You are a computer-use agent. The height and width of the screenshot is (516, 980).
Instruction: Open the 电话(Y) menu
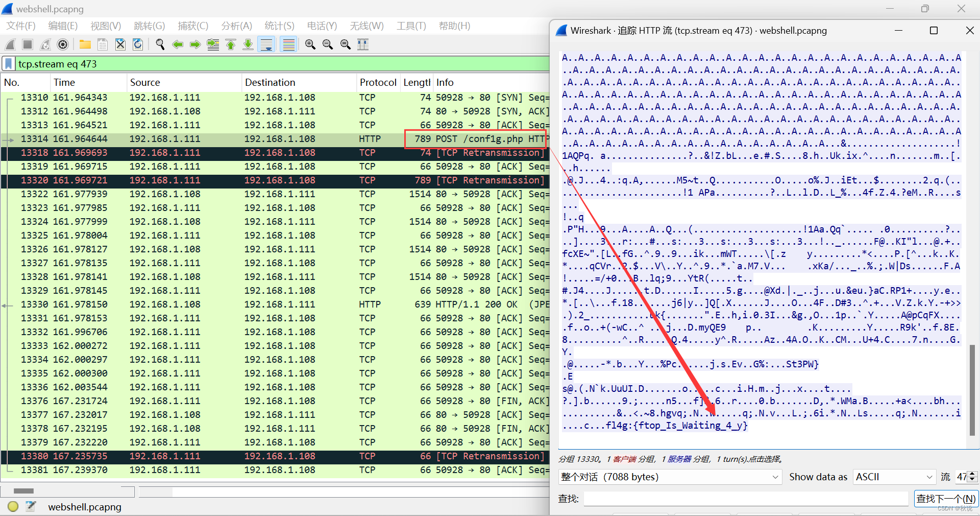(322, 26)
